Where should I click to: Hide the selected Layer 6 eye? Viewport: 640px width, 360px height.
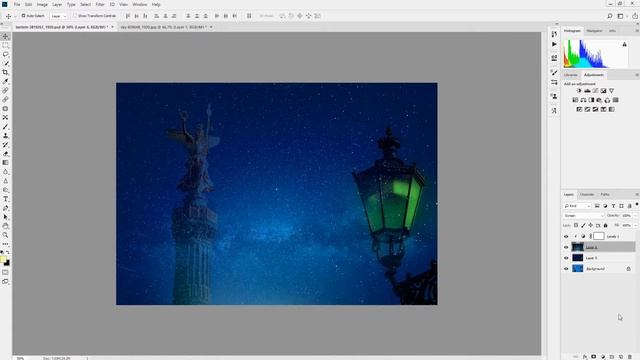[566, 247]
